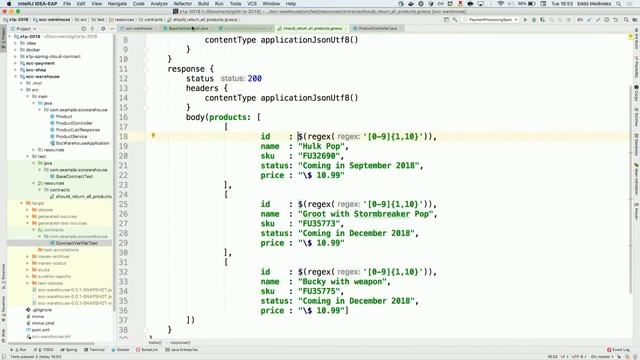640x360 pixels.
Task: Open the VCS menu
Action: [x=252, y=4]
